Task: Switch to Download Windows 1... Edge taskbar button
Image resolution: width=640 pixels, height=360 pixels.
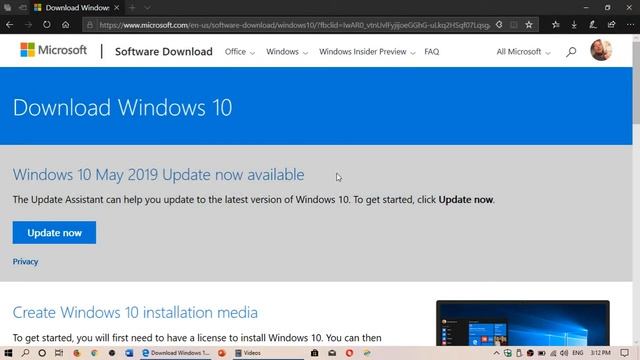Action: (176, 353)
